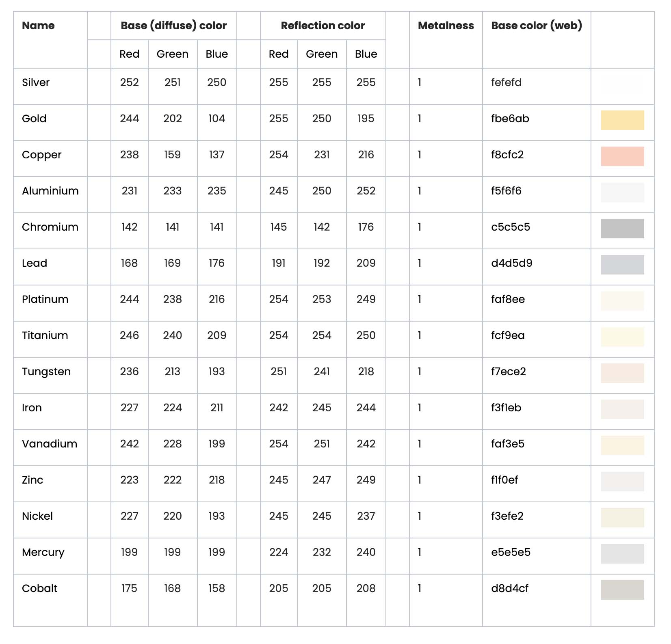Screen dimensions: 671x644
Task: Click the Metalness column header
Action: click(x=446, y=26)
